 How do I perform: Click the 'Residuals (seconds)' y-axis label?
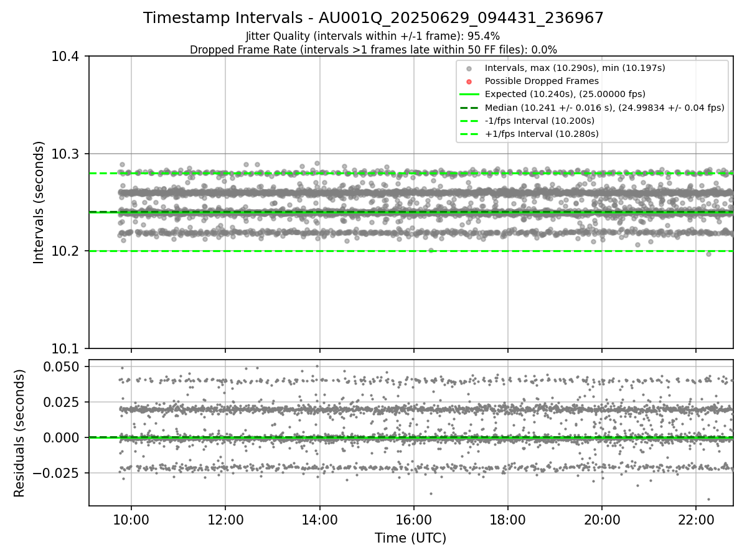(20, 433)
